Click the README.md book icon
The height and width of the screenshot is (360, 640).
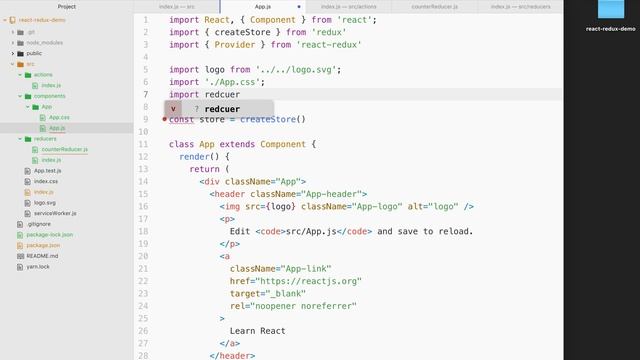20,256
